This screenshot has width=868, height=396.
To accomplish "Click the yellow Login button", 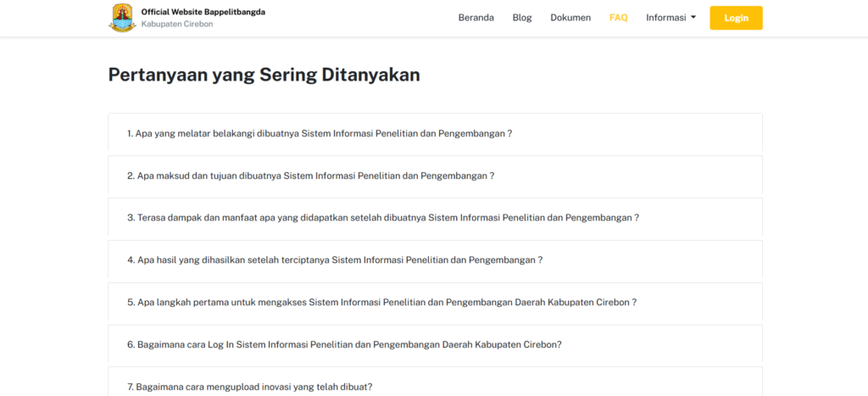I will pyautogui.click(x=736, y=18).
